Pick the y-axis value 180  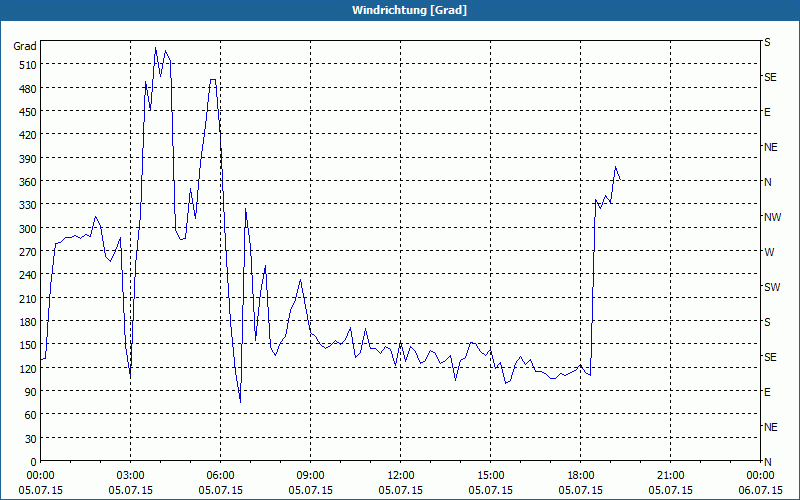click(28, 322)
